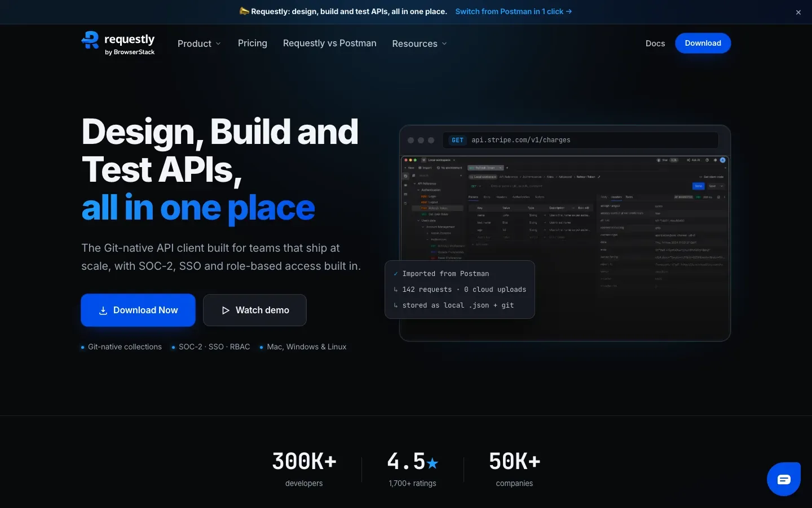Click the api.stripe.com/v1/charges URL bar

[581, 140]
